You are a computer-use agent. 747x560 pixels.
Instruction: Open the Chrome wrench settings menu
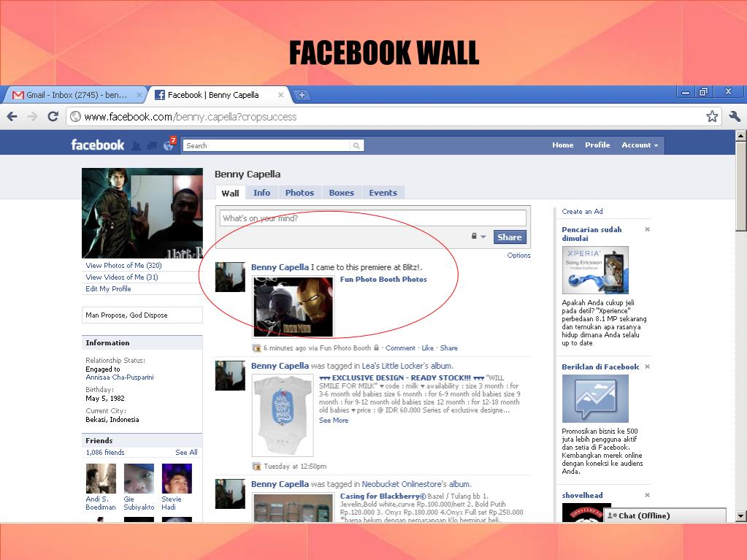pos(735,116)
